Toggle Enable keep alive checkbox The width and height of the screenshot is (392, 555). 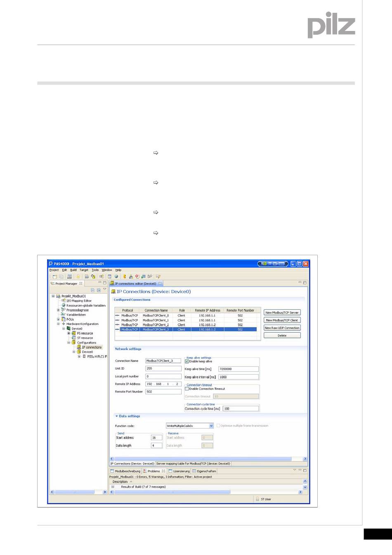[x=187, y=361]
